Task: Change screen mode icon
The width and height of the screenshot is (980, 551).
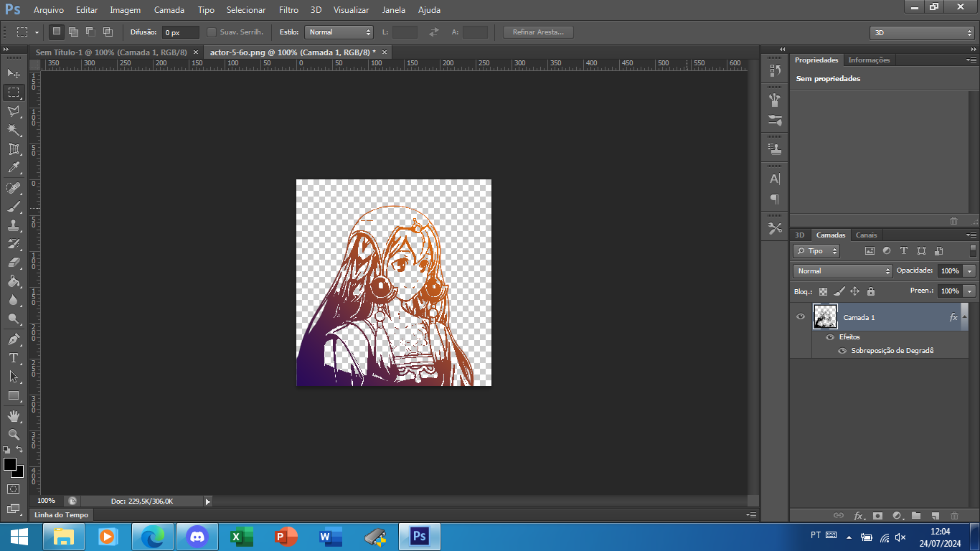Action: (14, 509)
